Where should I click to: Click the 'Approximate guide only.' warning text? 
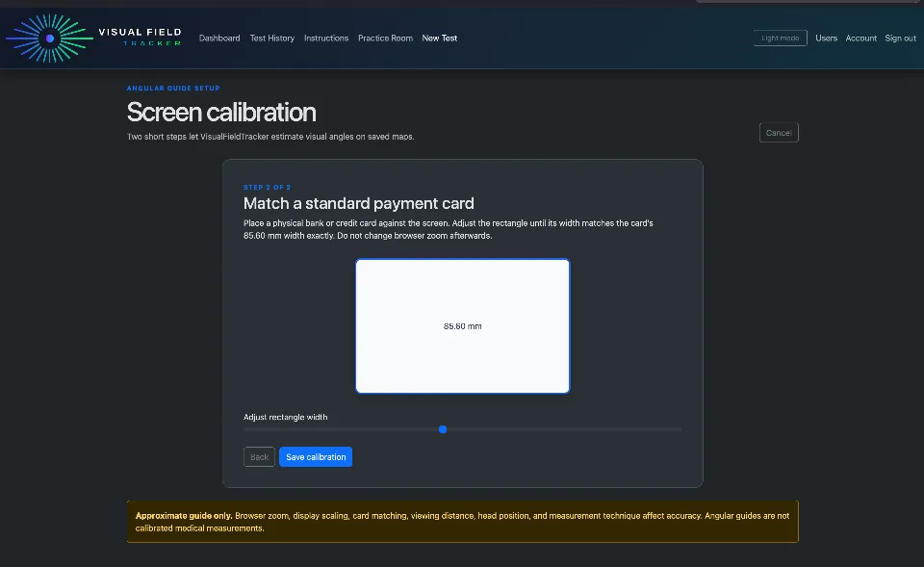pyautogui.click(x=184, y=516)
